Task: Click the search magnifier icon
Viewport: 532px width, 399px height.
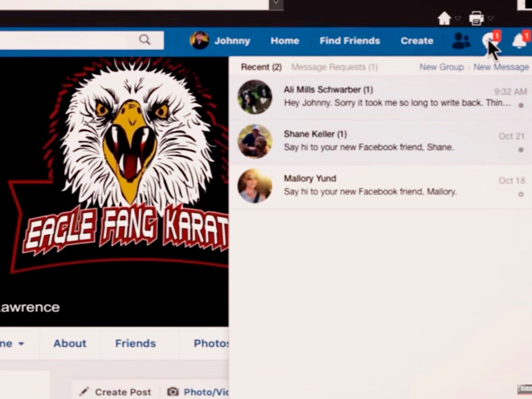Action: click(x=145, y=40)
